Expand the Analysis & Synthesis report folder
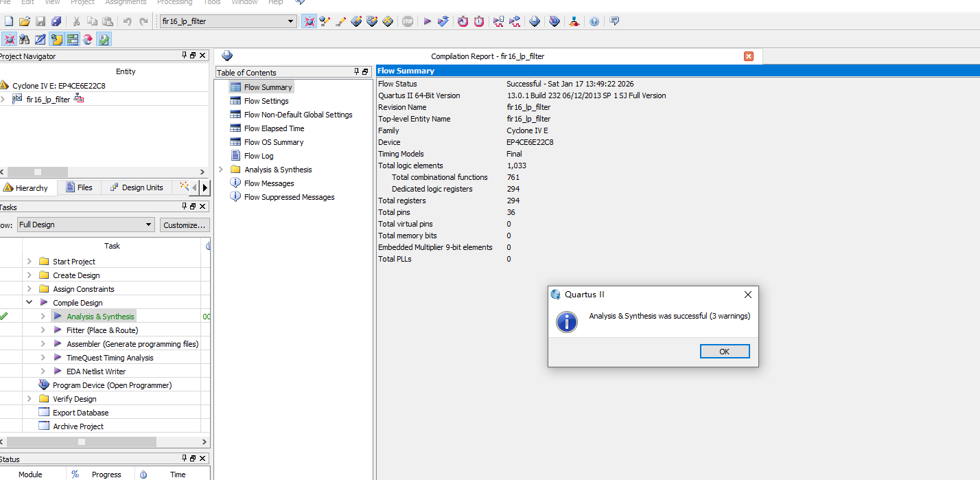Image resolution: width=980 pixels, height=480 pixels. [x=220, y=170]
